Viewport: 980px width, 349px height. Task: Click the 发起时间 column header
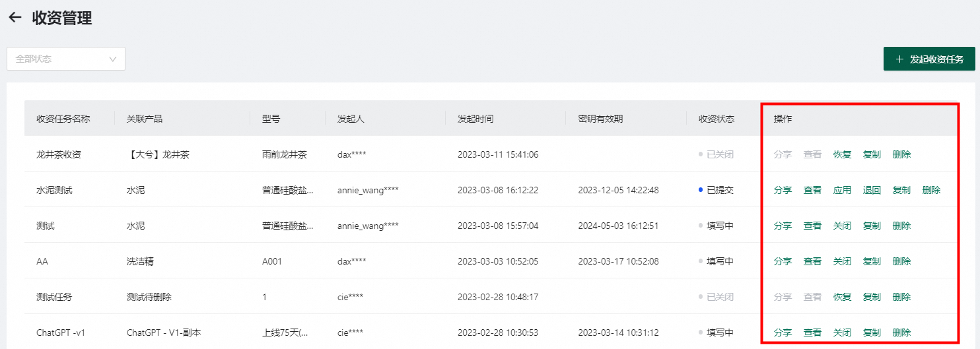[475, 119]
